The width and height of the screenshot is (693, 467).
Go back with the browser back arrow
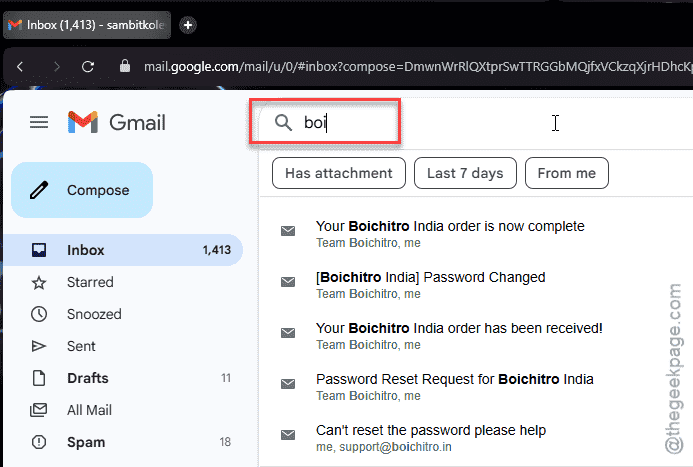point(20,66)
